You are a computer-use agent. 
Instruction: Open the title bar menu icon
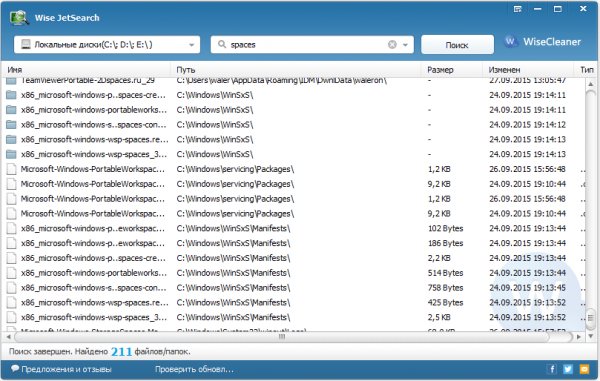point(517,9)
